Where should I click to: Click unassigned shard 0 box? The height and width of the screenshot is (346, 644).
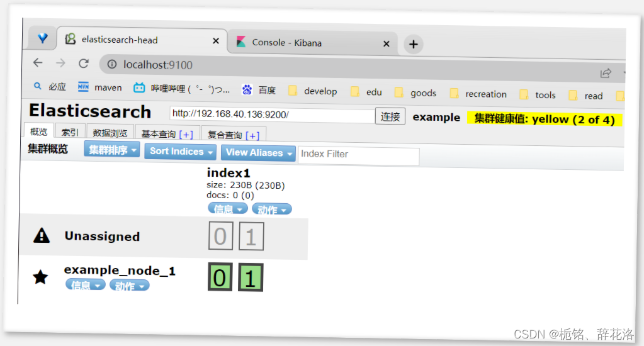[x=220, y=236]
